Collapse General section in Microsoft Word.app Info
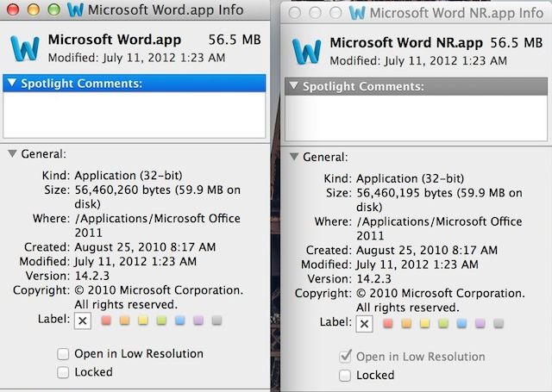The image size is (552, 392). (12, 153)
